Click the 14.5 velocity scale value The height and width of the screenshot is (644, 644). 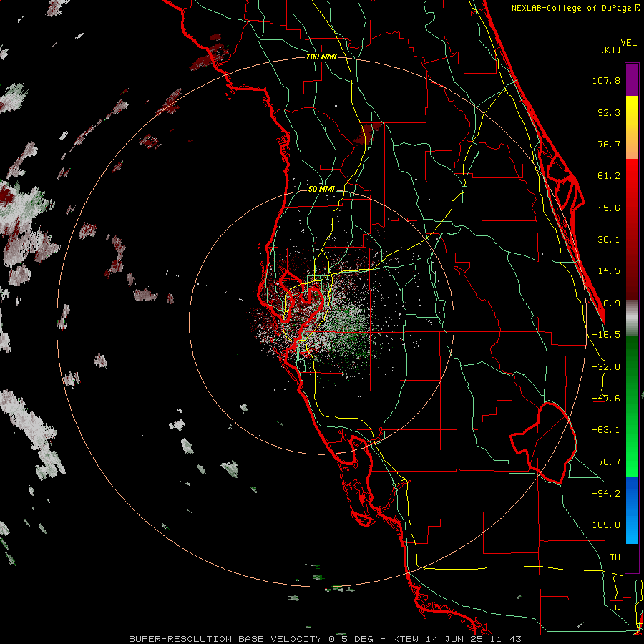pyautogui.click(x=609, y=271)
